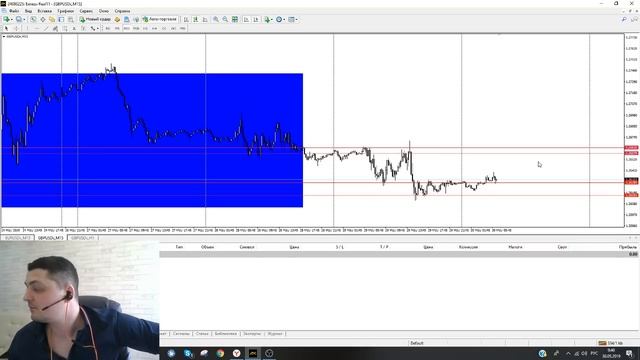
Task: Open the connection status indicator
Action: pos(611,343)
